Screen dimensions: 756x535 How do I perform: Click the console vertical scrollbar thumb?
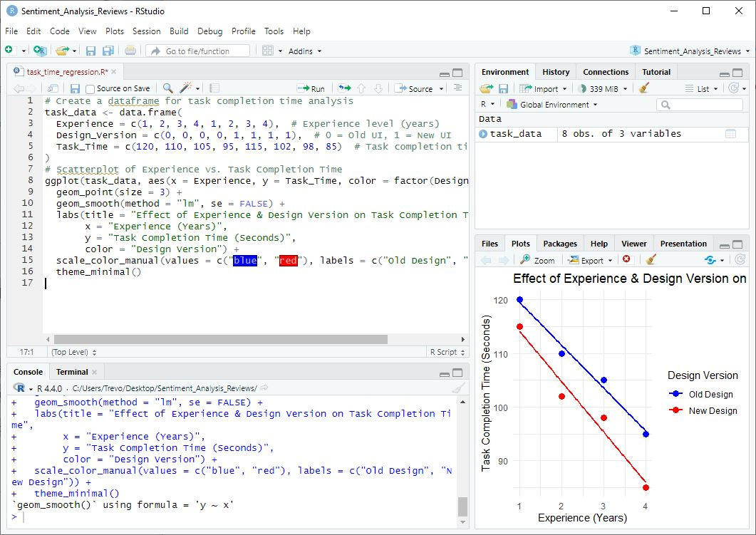[x=462, y=507]
